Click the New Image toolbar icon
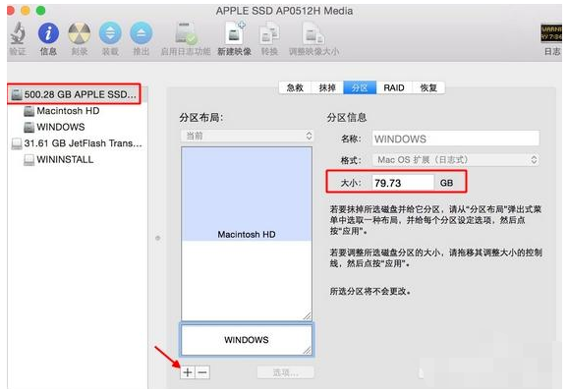 (235, 33)
